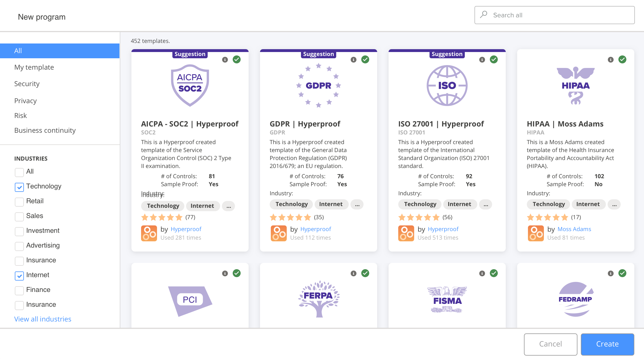The height and width of the screenshot is (359, 644).
Task: Open the Business continuity category
Action: [45, 130]
